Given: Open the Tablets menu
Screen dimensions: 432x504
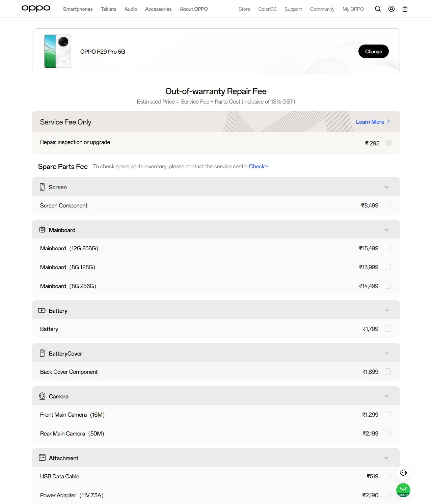Looking at the screenshot, I should click(x=108, y=9).
